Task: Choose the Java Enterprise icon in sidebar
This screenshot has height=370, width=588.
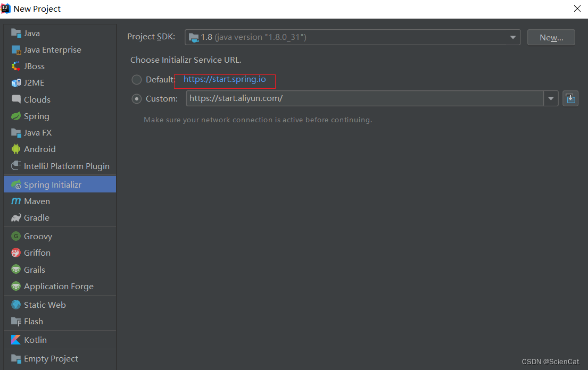Action: [16, 50]
